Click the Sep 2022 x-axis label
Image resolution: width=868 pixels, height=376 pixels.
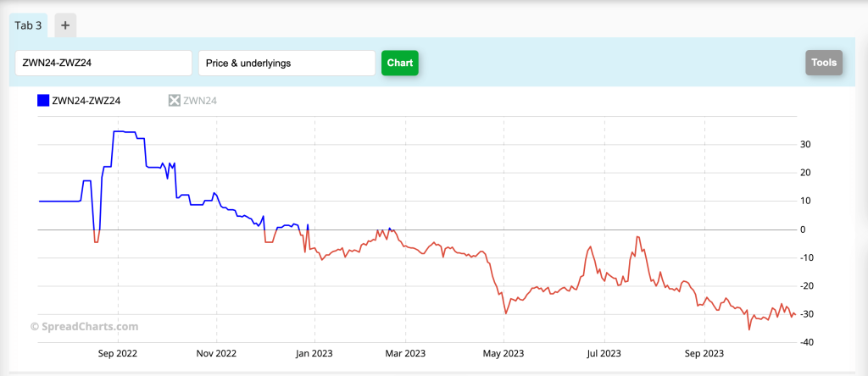118,352
